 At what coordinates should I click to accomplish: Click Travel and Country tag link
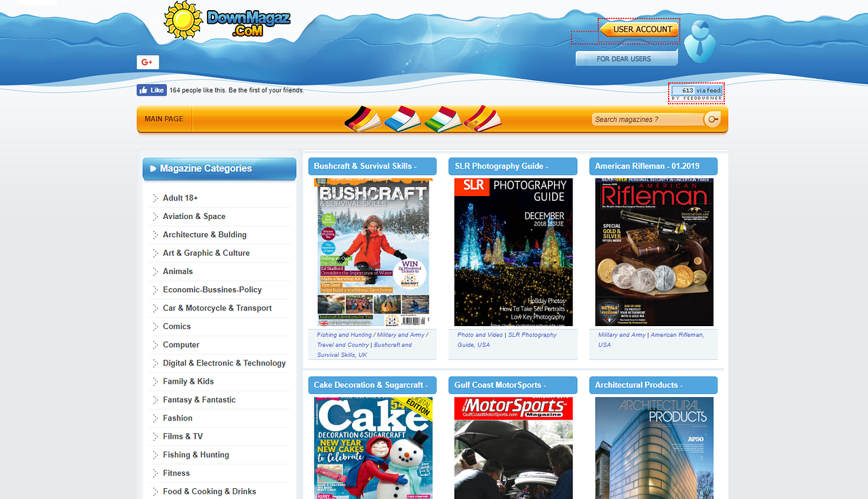343,345
